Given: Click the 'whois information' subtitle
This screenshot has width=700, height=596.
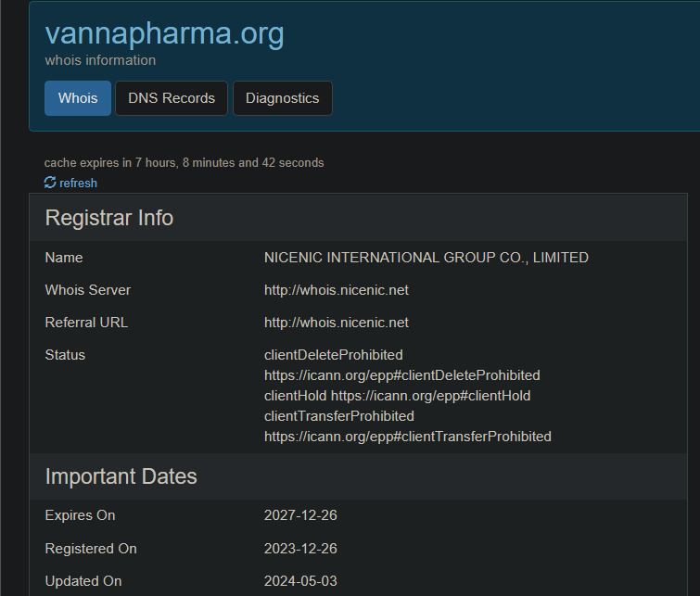Looking at the screenshot, I should [x=100, y=60].
